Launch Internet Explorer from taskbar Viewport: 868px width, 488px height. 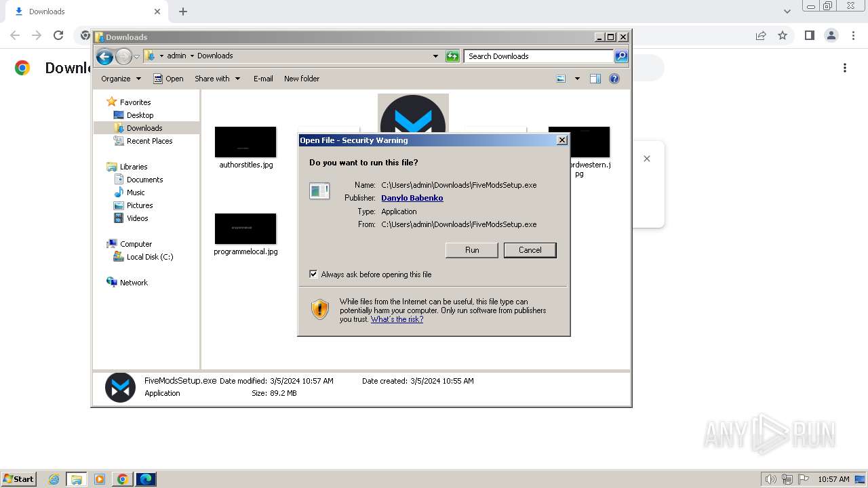(x=54, y=479)
